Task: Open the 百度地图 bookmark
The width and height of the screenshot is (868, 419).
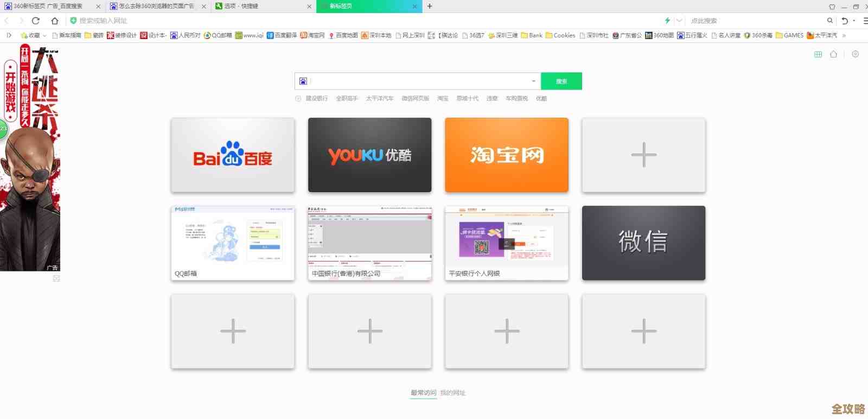Action: [x=343, y=35]
